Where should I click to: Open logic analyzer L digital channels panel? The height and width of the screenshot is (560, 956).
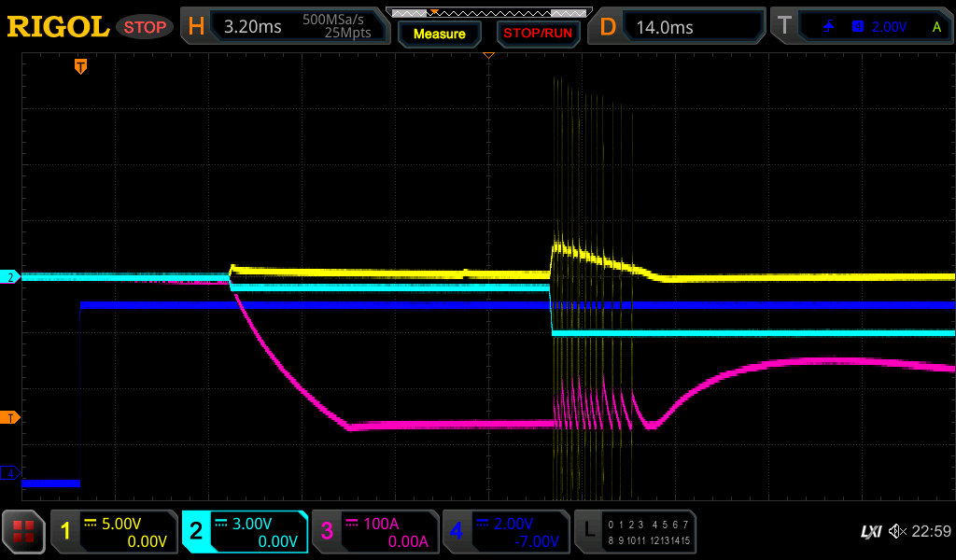pos(635,532)
